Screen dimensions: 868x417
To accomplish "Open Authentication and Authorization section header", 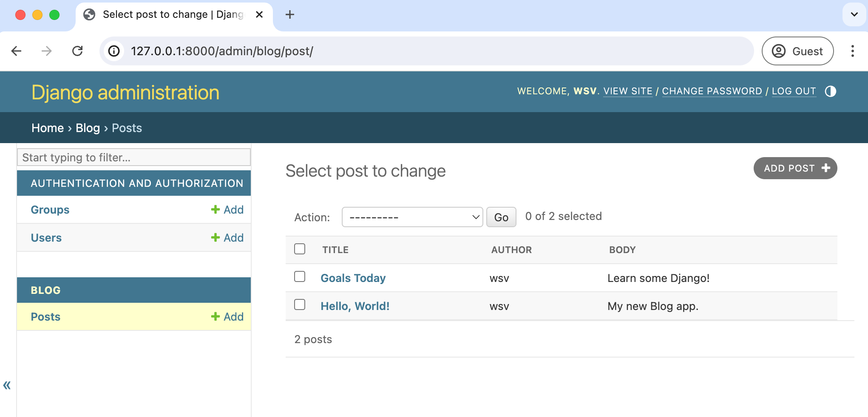I will click(x=137, y=183).
